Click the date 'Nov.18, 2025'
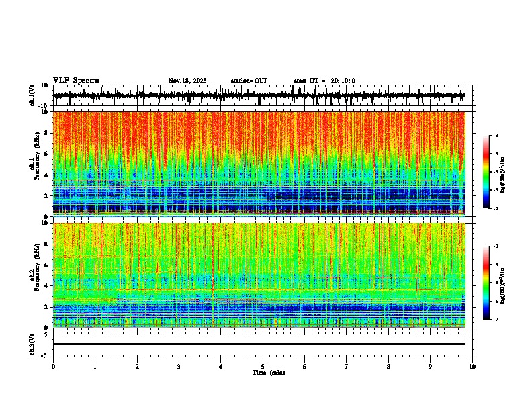Image resolution: width=532 pixels, height=411 pixels. click(187, 81)
